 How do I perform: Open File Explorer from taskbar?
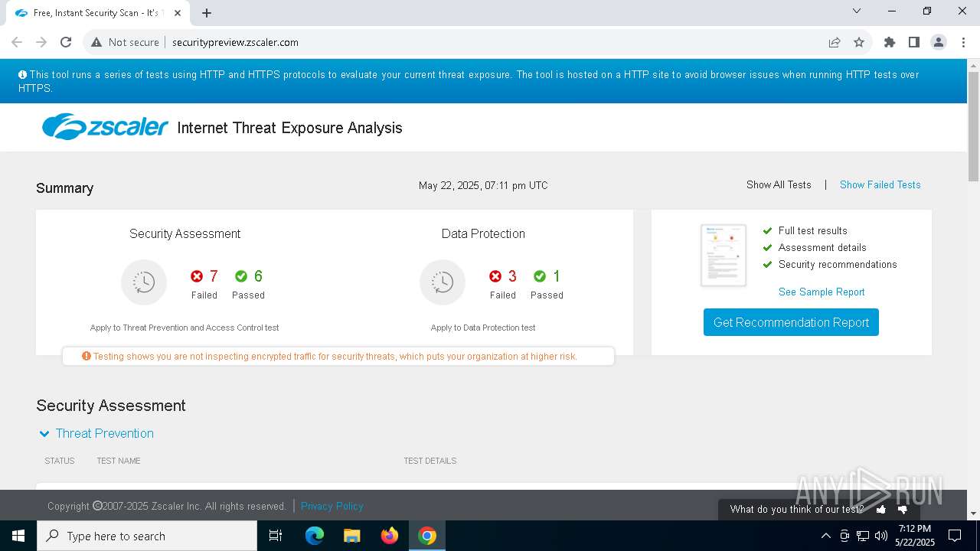coord(352,536)
